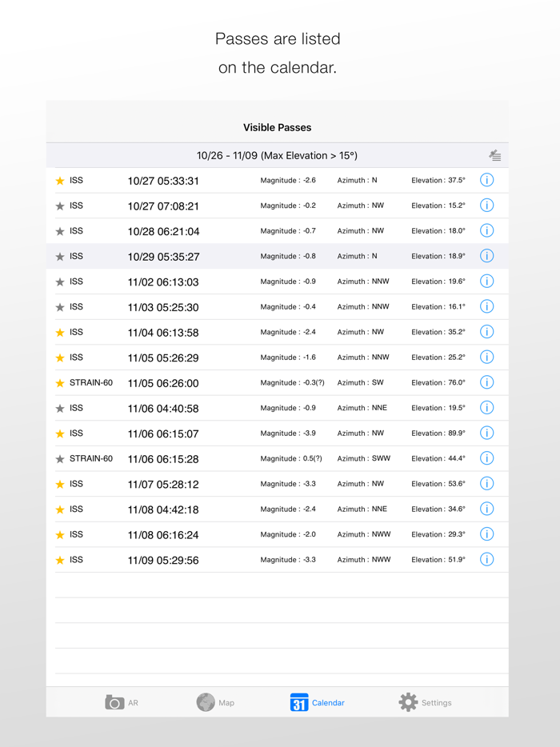Toggle star on the 10/27 07:08:21 pass
The height and width of the screenshot is (747, 560).
pyautogui.click(x=60, y=206)
